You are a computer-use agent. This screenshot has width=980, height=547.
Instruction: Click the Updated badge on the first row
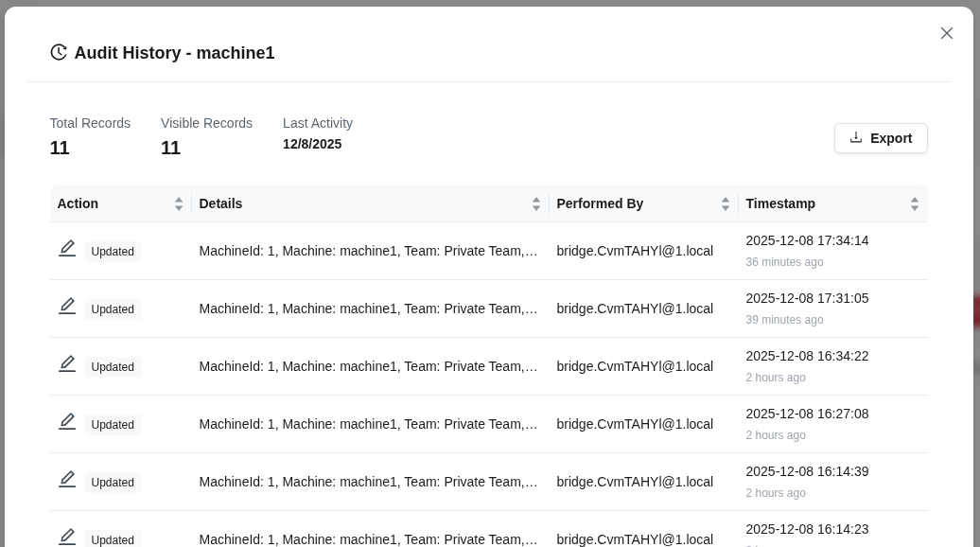pos(113,252)
